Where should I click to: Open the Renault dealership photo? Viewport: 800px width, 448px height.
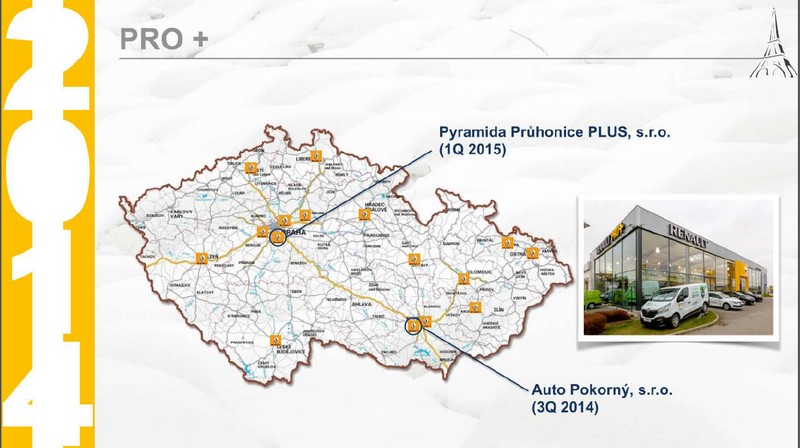click(678, 268)
